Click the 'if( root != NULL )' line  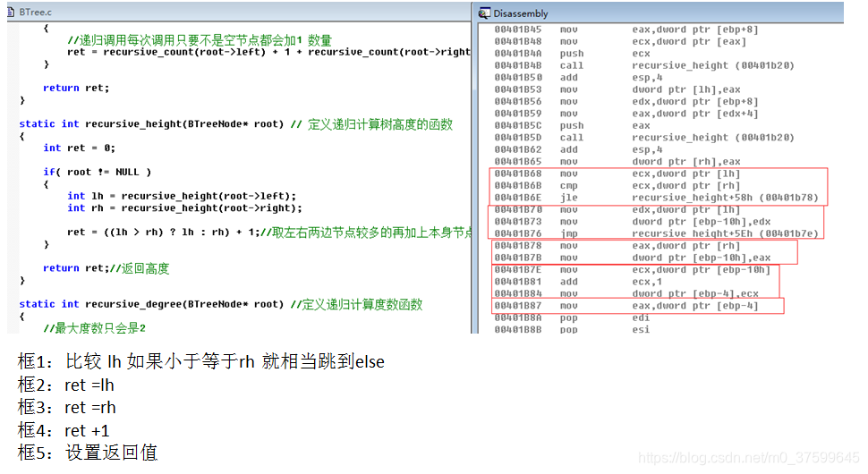pyautogui.click(x=98, y=172)
